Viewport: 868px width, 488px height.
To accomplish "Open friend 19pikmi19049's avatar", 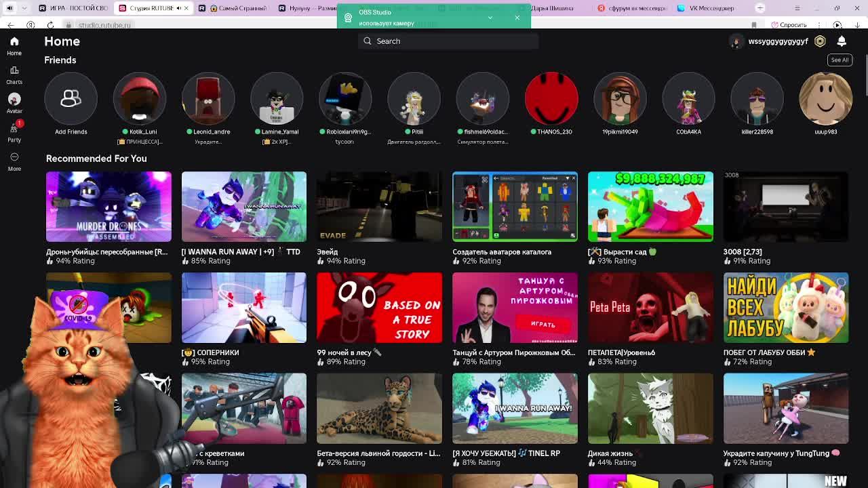I will (620, 99).
